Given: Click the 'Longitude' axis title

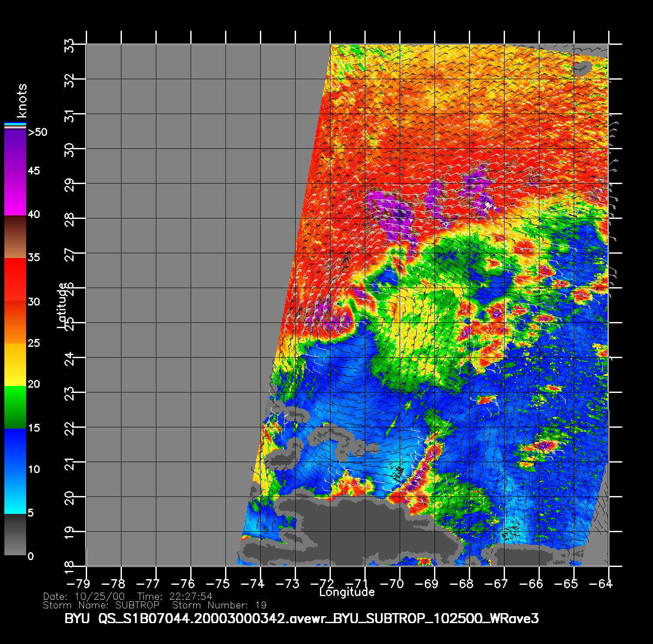Looking at the screenshot, I should coord(347,592).
